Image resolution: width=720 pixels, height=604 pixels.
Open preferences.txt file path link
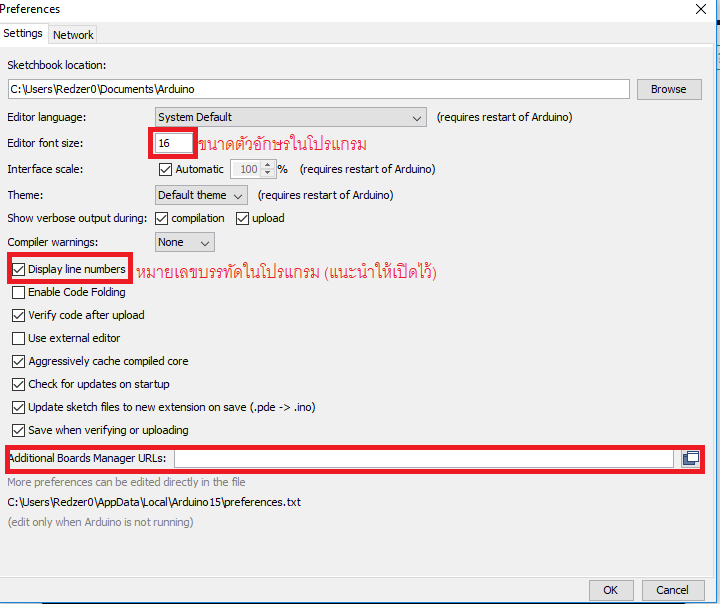154,502
